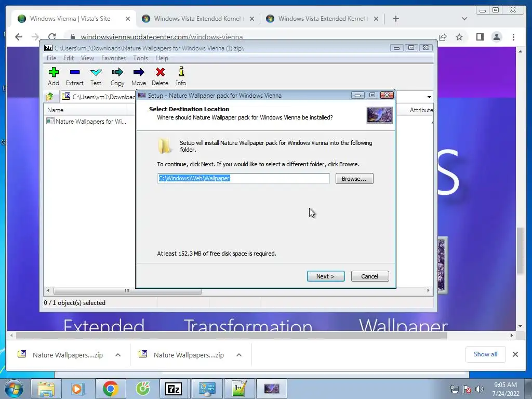Click the horizontal scrollbar in 7-Zip list
The height and width of the screenshot is (399, 532).
(127, 291)
